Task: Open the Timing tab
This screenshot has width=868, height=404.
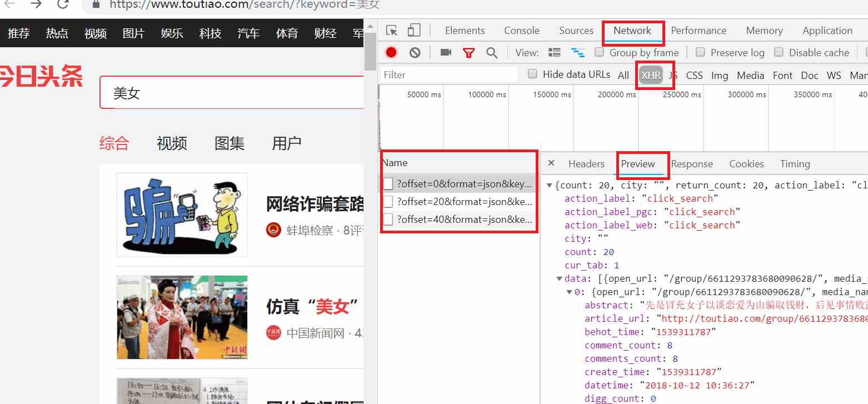Action: coord(795,164)
